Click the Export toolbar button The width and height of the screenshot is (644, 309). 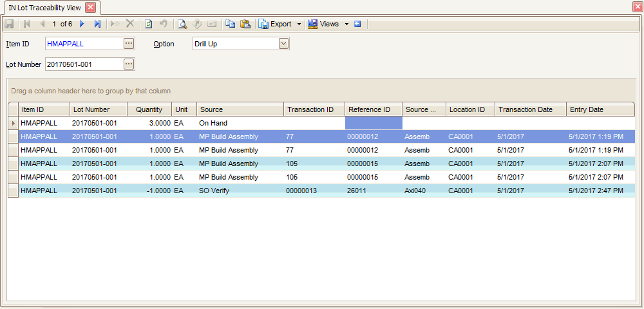tap(276, 24)
